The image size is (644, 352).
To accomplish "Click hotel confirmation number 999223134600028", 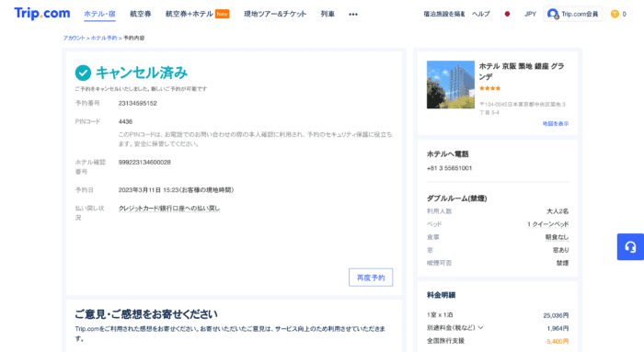I will pos(144,162).
